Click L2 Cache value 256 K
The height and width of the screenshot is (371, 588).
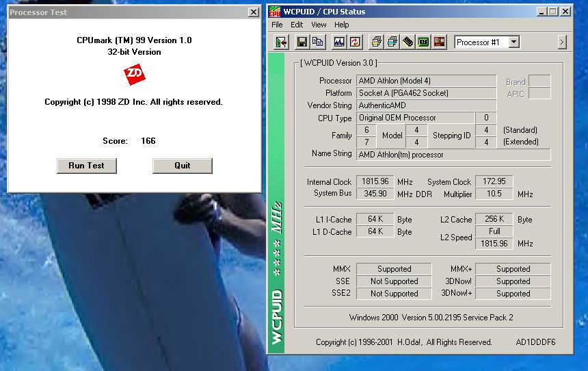[494, 219]
